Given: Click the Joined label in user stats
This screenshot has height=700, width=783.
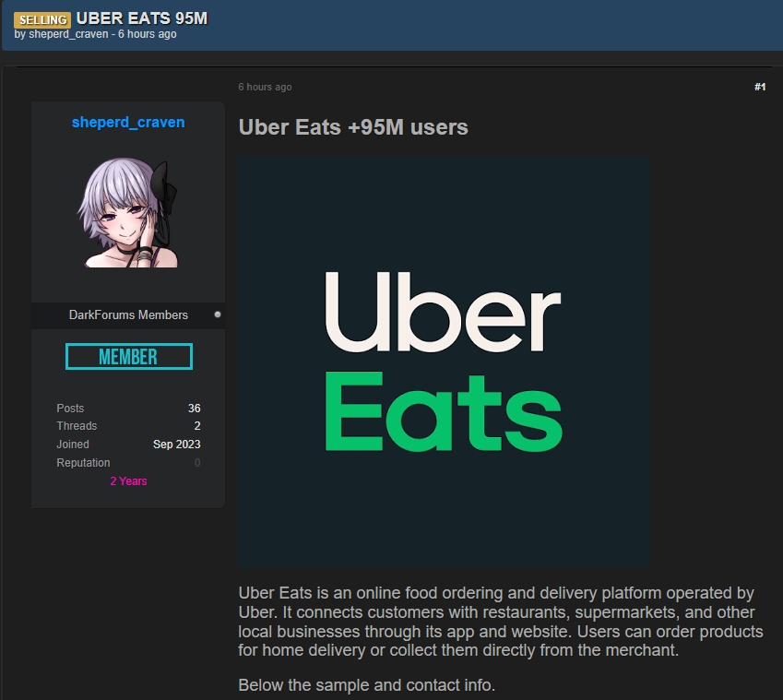Looking at the screenshot, I should pyautogui.click(x=73, y=445).
